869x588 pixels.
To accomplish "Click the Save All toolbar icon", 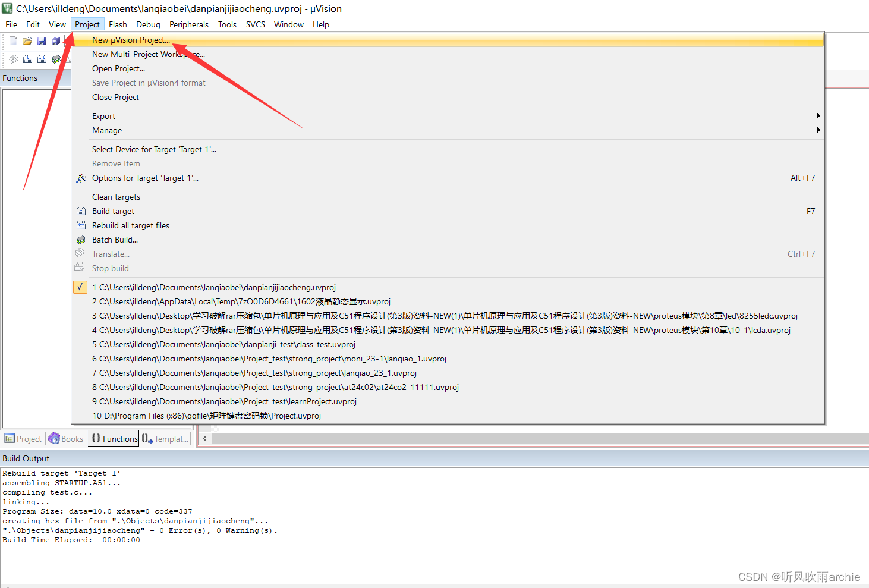I will (56, 41).
